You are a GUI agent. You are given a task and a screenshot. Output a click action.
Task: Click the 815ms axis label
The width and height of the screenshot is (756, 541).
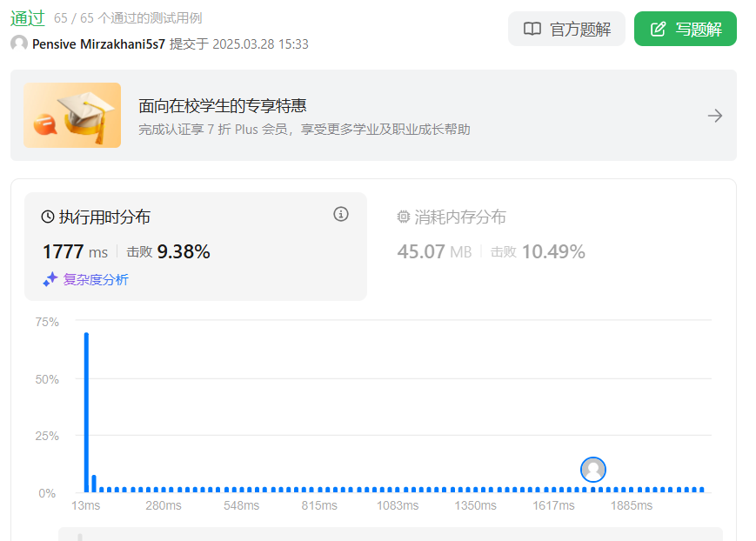click(x=319, y=505)
